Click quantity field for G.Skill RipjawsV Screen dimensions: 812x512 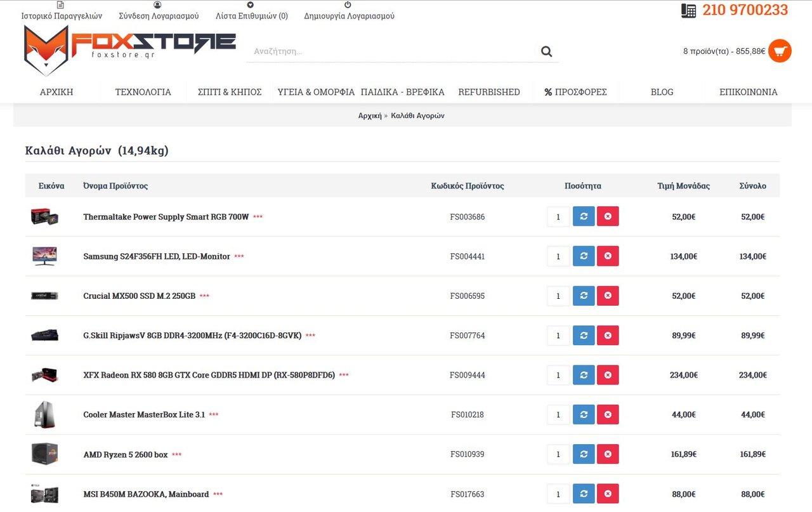click(558, 336)
